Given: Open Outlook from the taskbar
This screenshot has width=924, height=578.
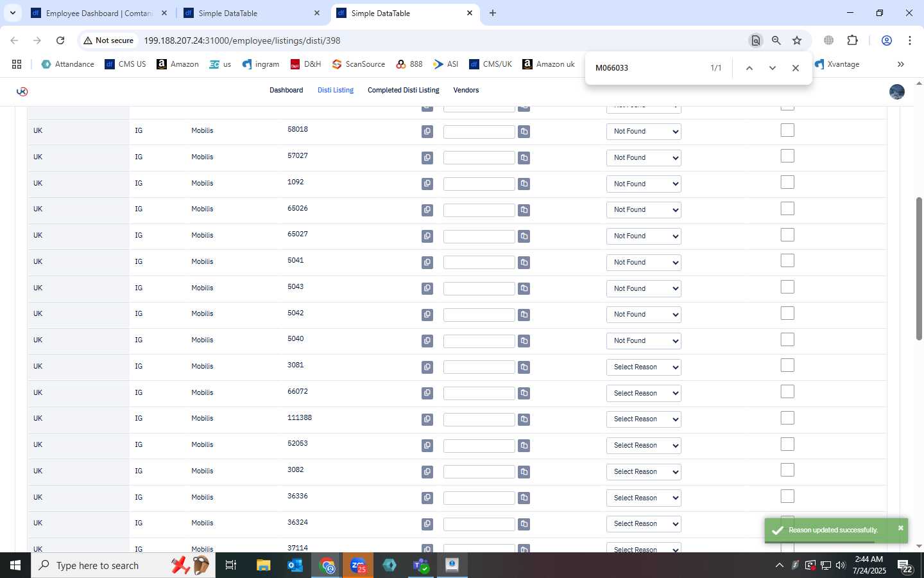Looking at the screenshot, I should pyautogui.click(x=295, y=565).
